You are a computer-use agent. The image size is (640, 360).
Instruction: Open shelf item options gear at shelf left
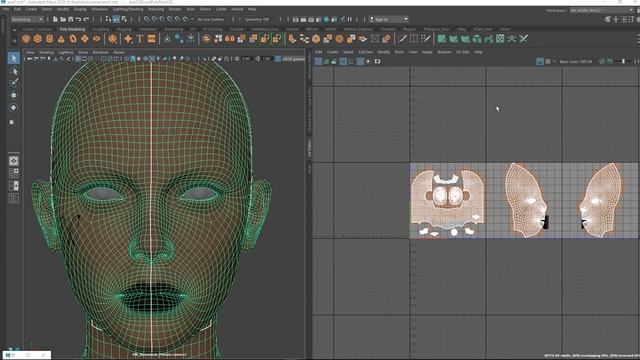click(x=14, y=40)
